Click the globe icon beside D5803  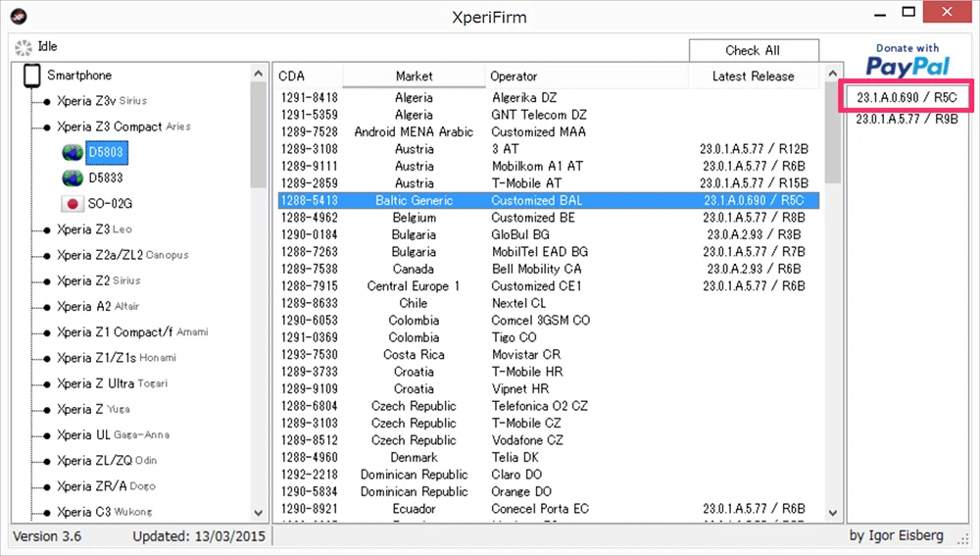[73, 153]
